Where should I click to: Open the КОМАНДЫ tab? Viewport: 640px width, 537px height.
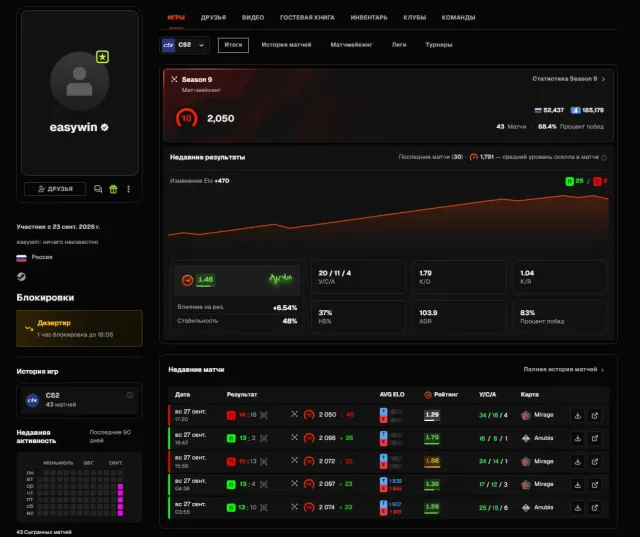coord(458,18)
